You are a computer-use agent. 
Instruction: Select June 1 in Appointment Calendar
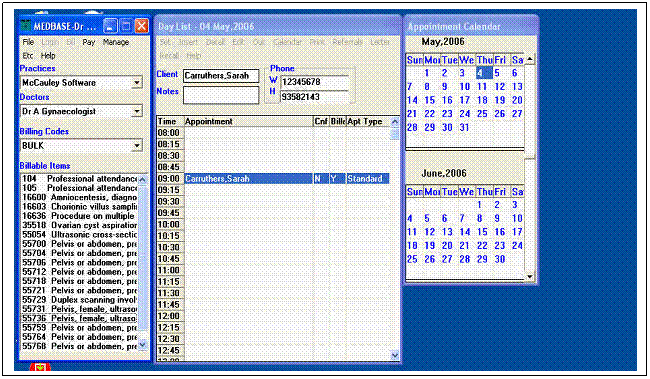pos(480,205)
